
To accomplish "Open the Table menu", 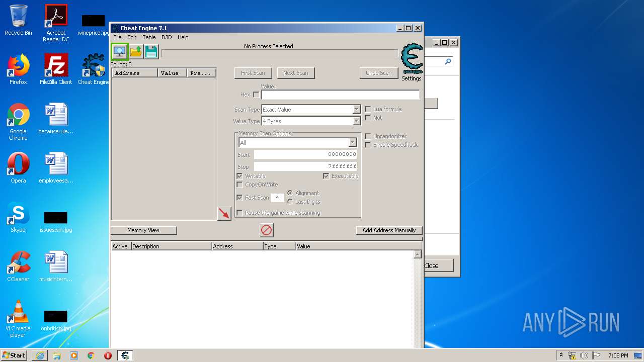I will pos(149,37).
